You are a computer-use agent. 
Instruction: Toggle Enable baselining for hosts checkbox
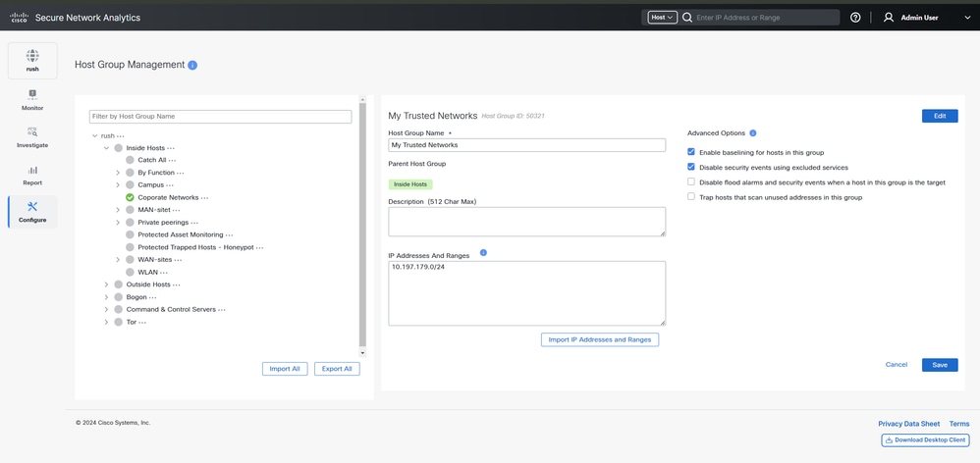pos(691,152)
